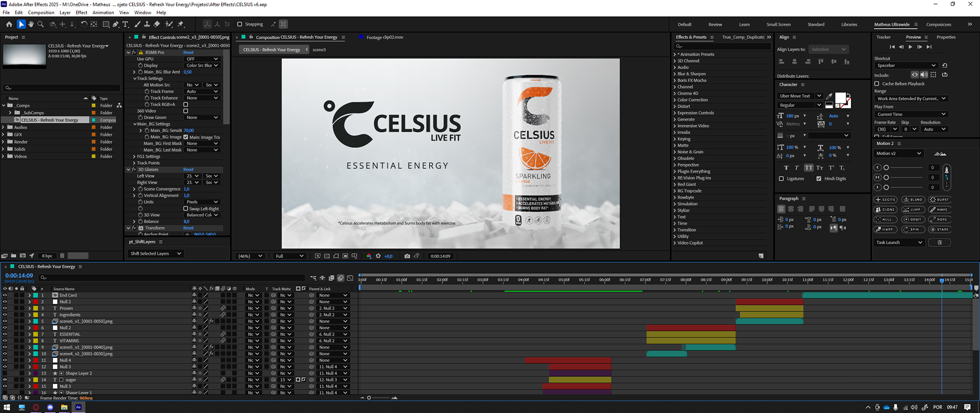Expand the Blur & Sharpen effects category

pos(675,74)
